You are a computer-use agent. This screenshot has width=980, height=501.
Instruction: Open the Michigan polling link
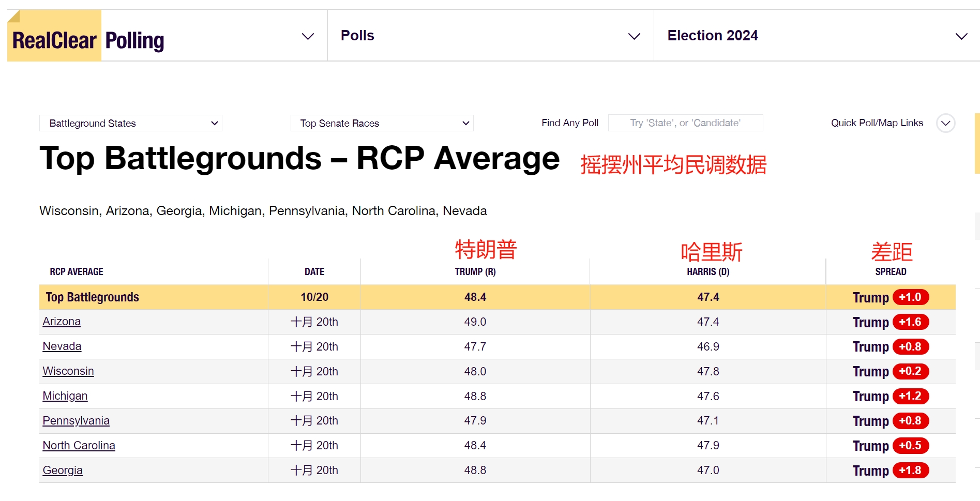click(65, 396)
